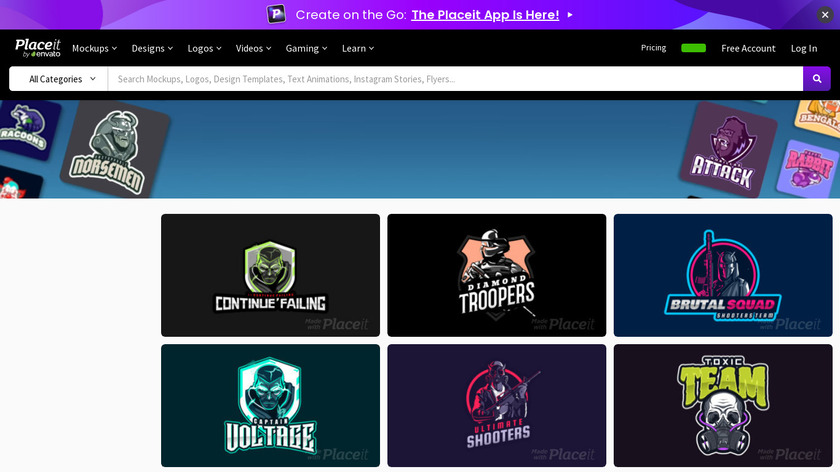Image resolution: width=840 pixels, height=472 pixels.
Task: Open the Toxic Team logo template
Action: (723, 406)
